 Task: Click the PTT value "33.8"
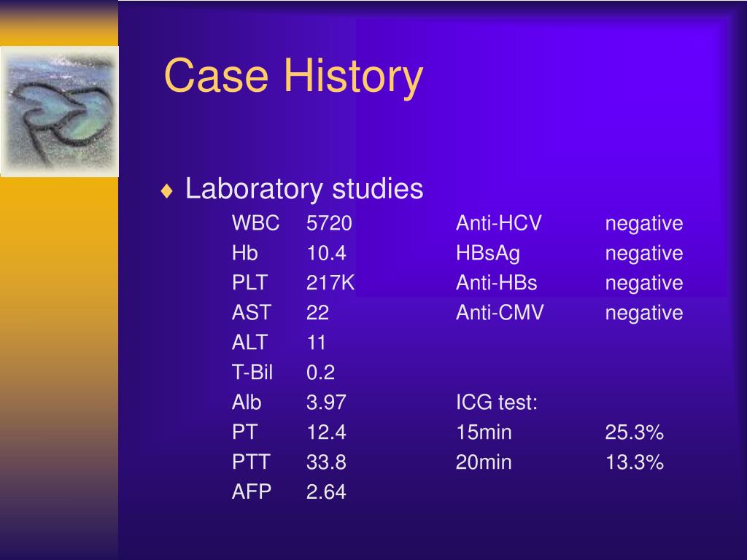pyautogui.click(x=326, y=462)
